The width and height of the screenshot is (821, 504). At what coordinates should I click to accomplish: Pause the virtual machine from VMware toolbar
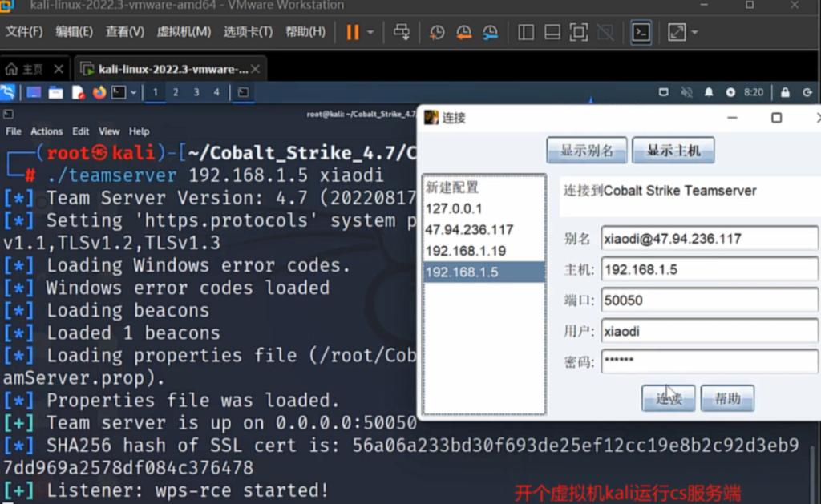click(x=353, y=32)
